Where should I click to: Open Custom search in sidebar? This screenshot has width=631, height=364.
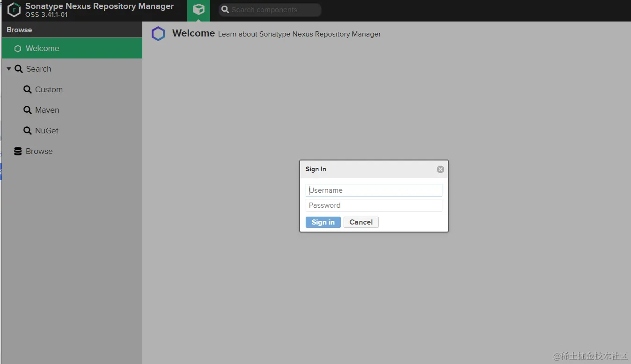[72, 89]
